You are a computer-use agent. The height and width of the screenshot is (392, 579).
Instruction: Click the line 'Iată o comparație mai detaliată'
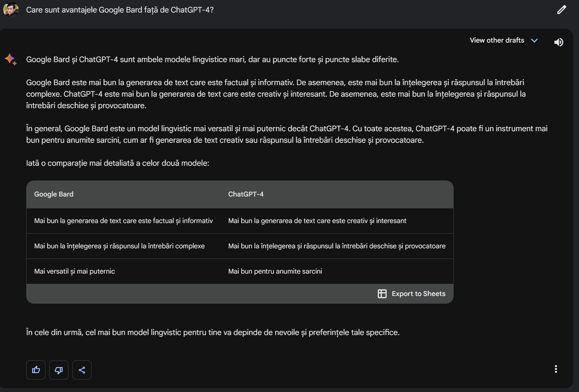[117, 163]
